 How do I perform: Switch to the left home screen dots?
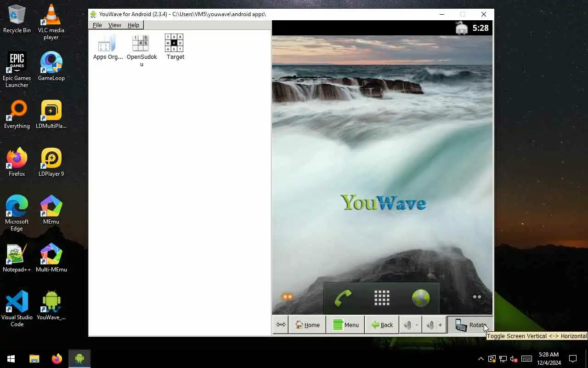288,297
